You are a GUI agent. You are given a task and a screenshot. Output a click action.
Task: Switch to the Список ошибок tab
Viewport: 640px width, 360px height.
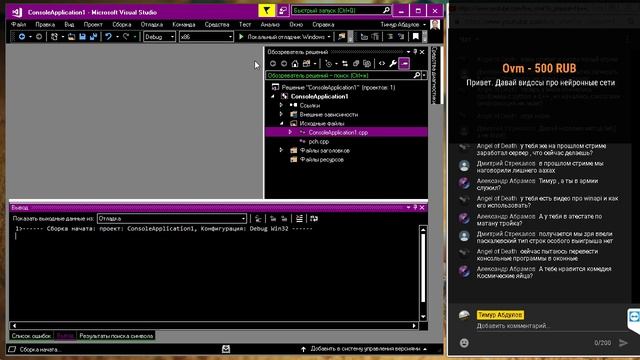pos(31,336)
